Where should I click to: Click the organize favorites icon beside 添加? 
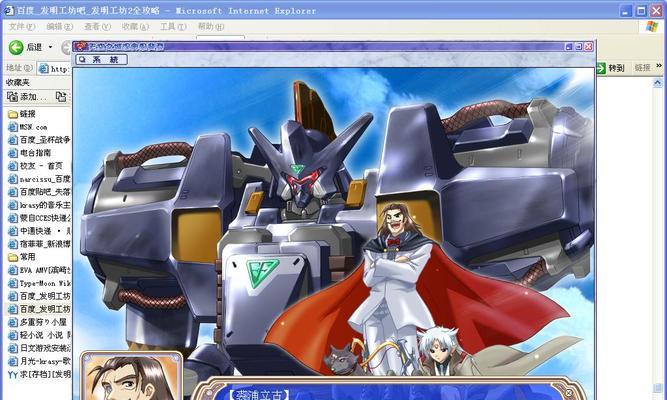[x=61, y=97]
